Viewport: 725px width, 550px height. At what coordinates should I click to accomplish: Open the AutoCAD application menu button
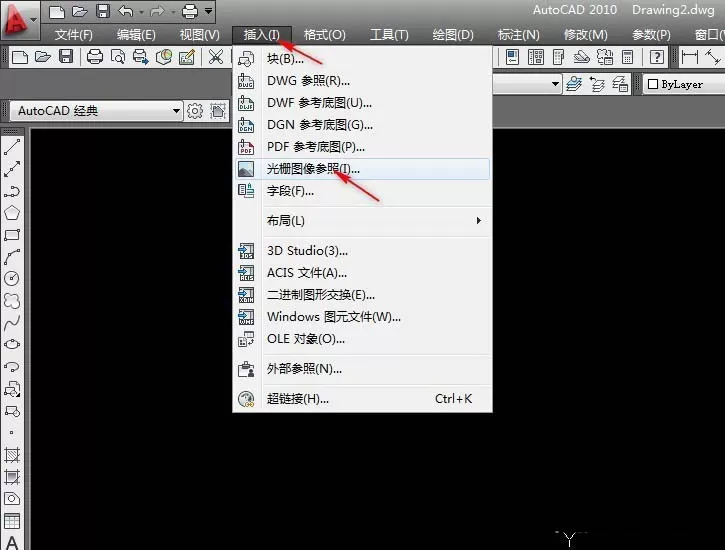click(x=19, y=19)
